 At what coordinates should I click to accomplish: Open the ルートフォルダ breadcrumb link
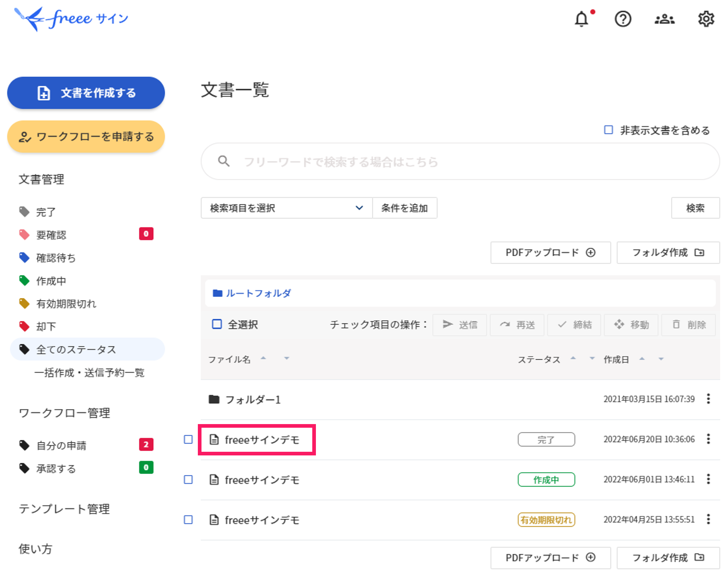[x=258, y=293]
